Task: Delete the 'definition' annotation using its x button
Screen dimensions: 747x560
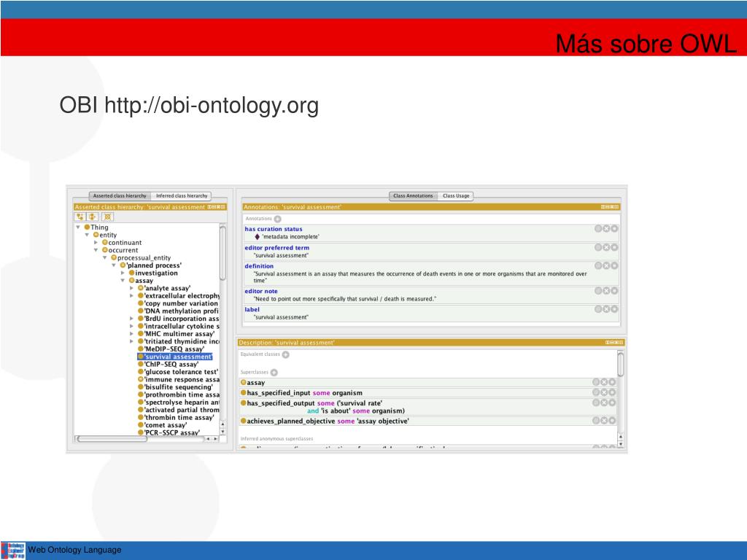Action: 606,265
